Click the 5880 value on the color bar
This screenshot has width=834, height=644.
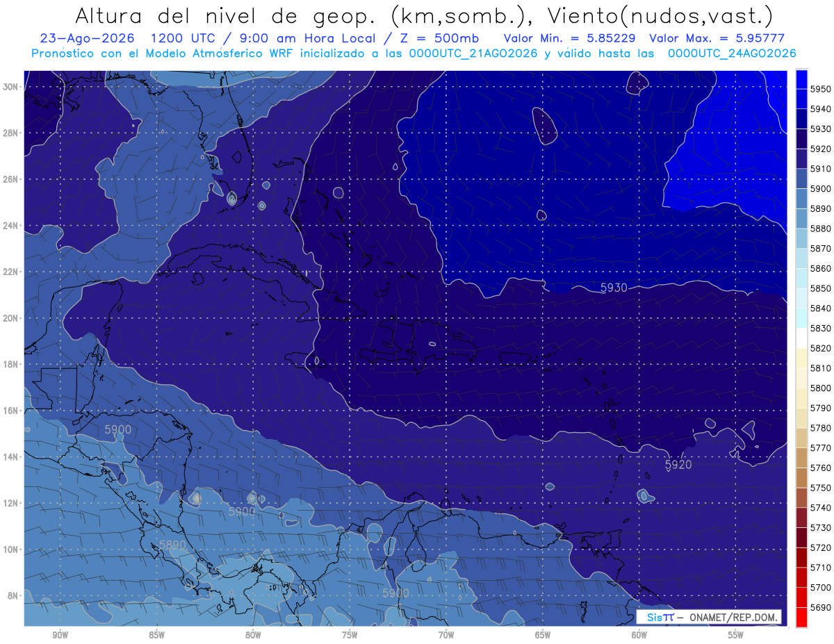click(x=821, y=229)
